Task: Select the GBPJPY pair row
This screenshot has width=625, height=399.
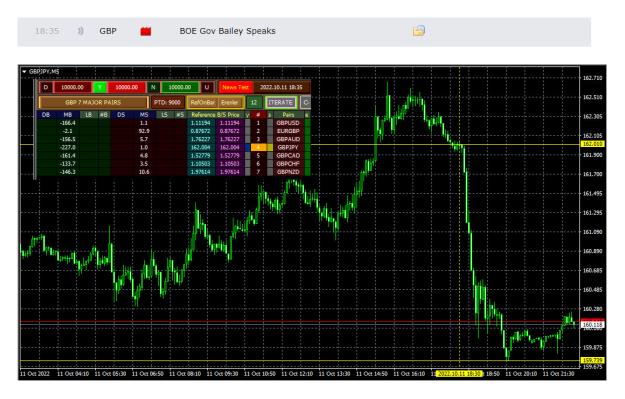Action: [x=288, y=147]
